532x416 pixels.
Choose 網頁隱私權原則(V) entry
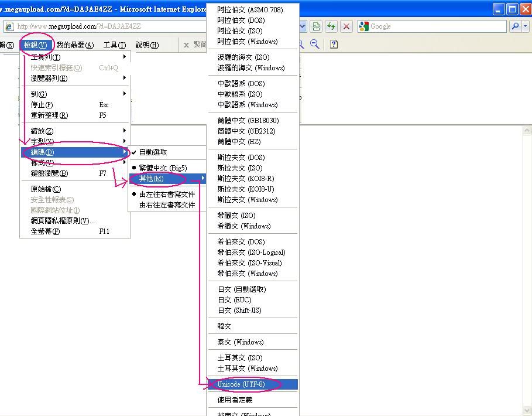[75, 221]
